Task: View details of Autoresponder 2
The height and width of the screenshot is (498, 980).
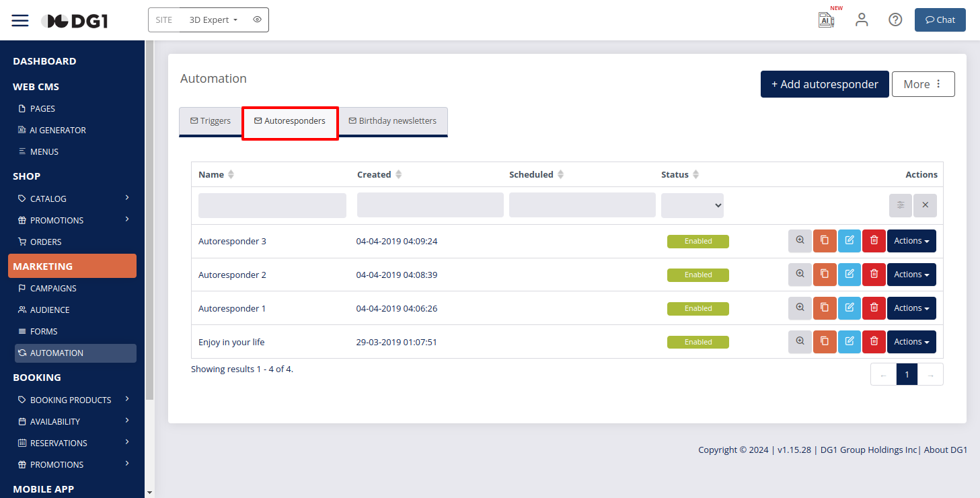Action: click(x=800, y=275)
